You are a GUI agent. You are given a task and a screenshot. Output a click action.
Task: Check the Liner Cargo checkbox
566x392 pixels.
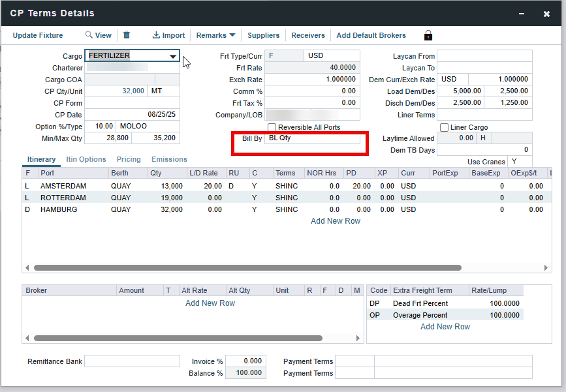pos(445,127)
